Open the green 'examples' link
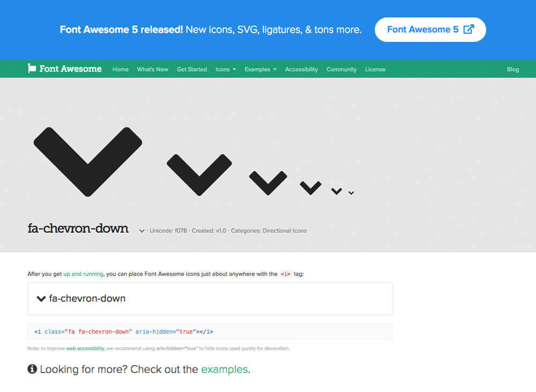The height and width of the screenshot is (392, 536). click(x=225, y=369)
